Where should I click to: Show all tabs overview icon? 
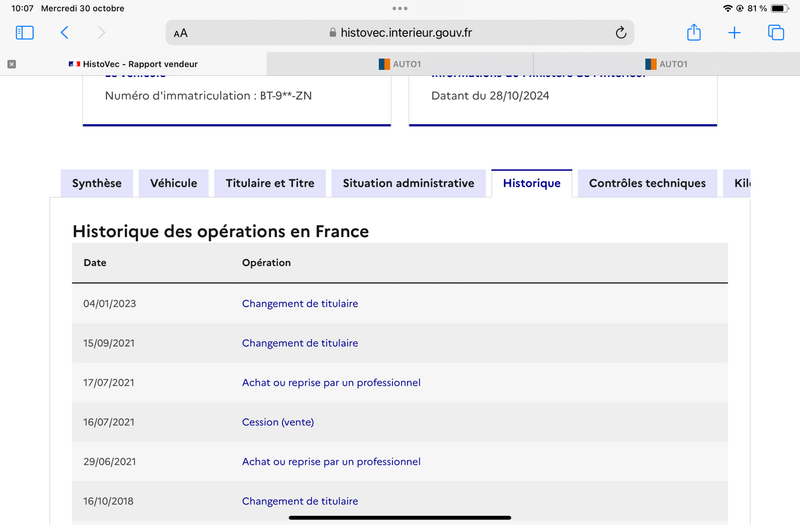(776, 33)
